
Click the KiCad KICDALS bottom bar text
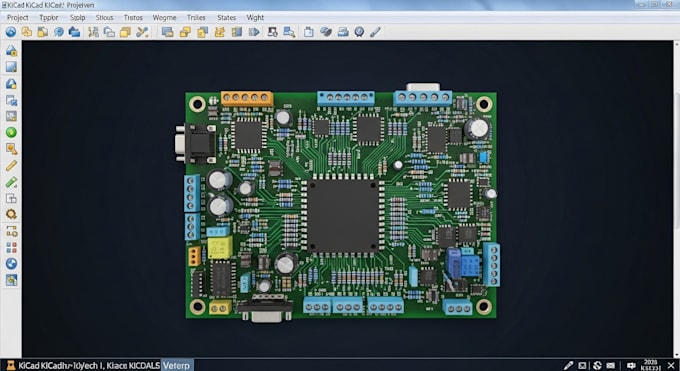89,365
